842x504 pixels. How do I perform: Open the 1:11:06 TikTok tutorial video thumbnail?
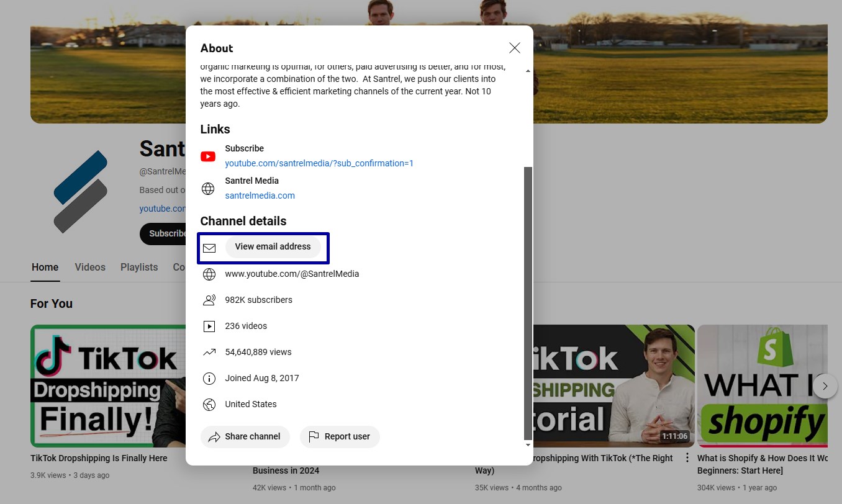coord(613,386)
